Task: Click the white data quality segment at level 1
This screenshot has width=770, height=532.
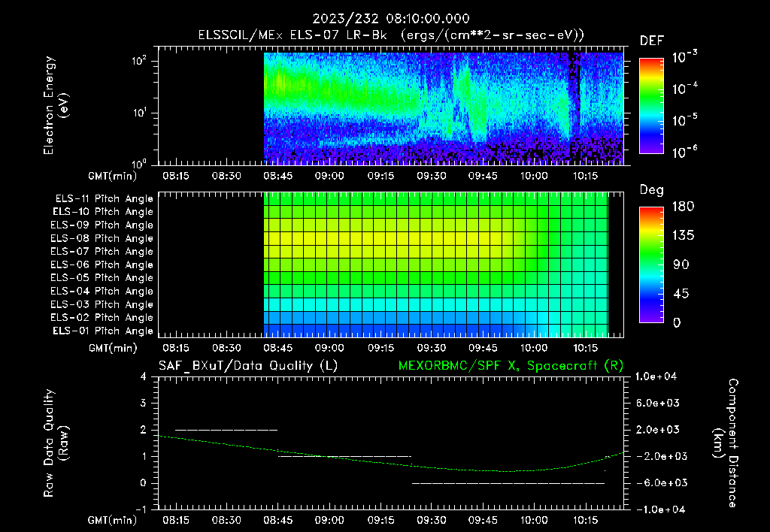Action: pos(344,456)
